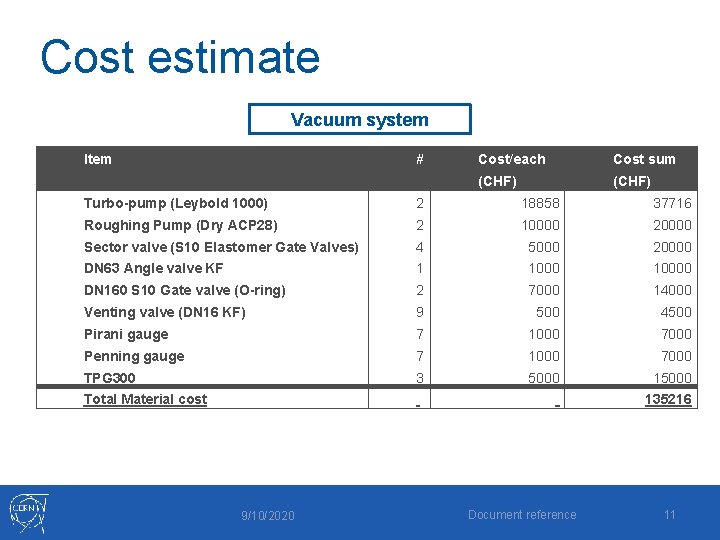
Task: Click Venting valve quantity 9
Action: coord(419,313)
